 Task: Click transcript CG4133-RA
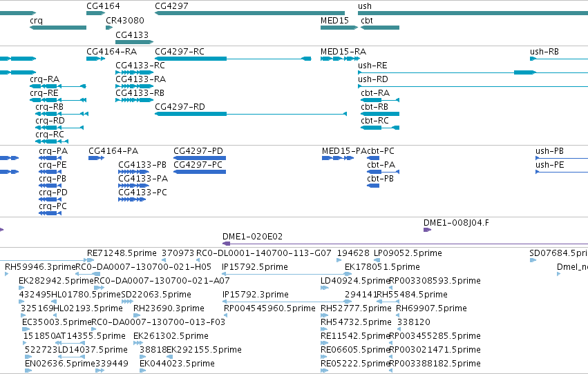134,86
